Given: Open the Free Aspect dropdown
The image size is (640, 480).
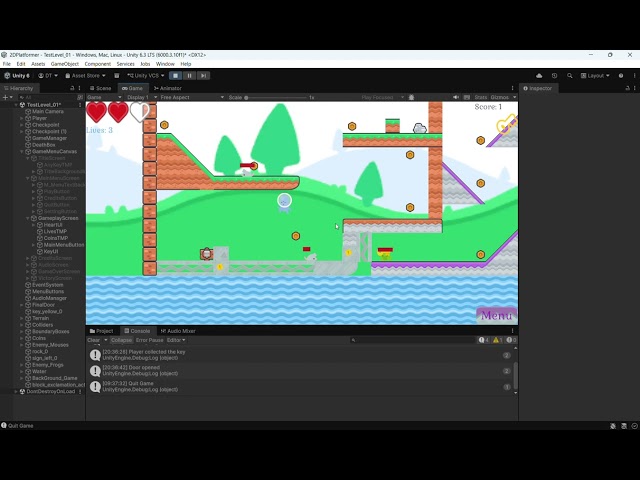Looking at the screenshot, I should click(x=192, y=98).
